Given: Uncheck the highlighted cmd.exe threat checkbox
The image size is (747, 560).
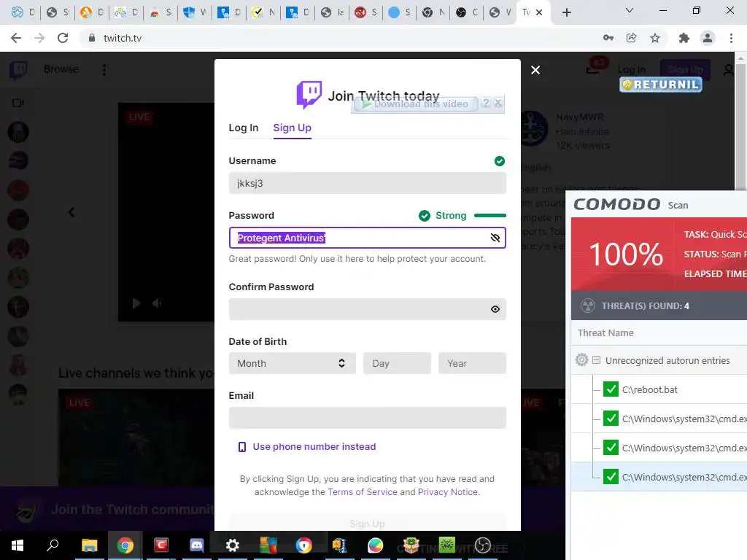Looking at the screenshot, I should pyautogui.click(x=611, y=477).
